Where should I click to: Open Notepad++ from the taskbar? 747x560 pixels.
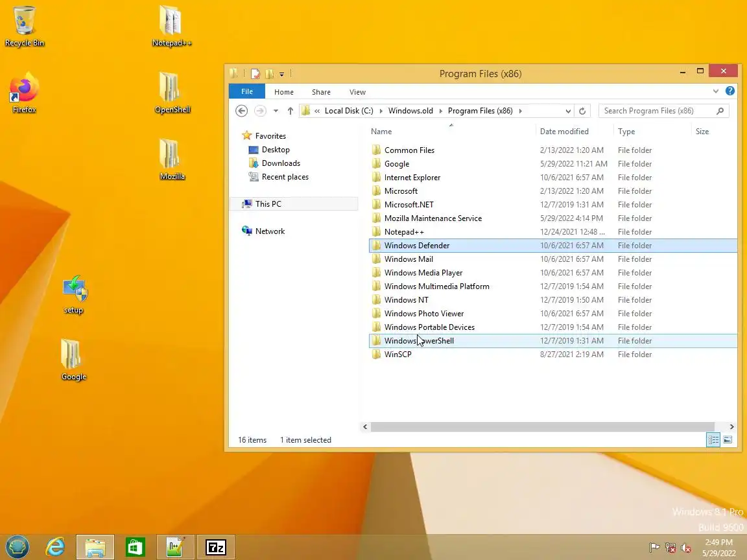[x=175, y=547]
